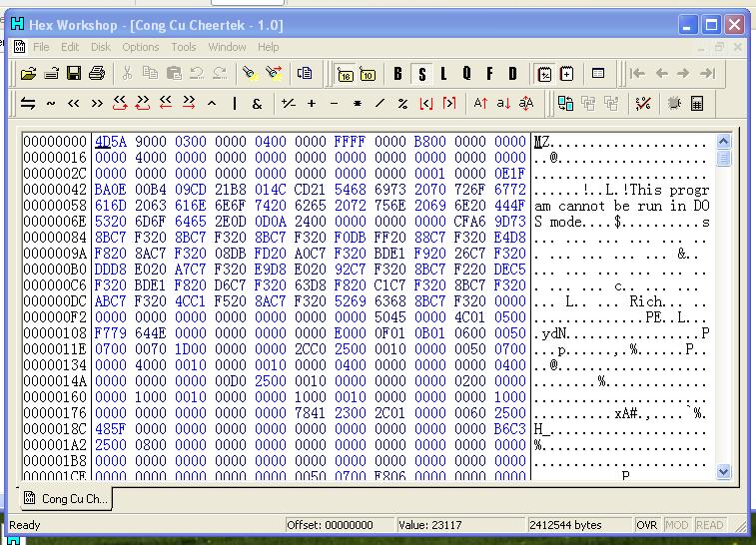Click the rotate left red icon
Image resolution: width=756 pixels, height=545 pixels.
click(120, 103)
